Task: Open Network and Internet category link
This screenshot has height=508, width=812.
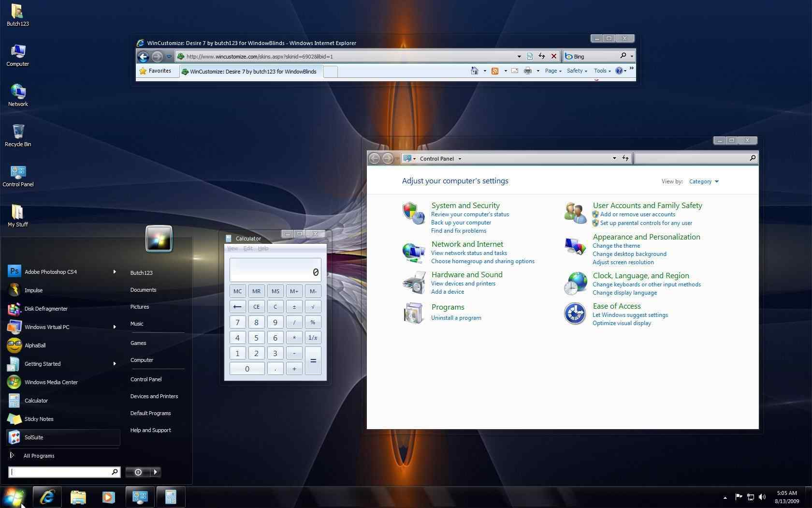Action: click(467, 244)
